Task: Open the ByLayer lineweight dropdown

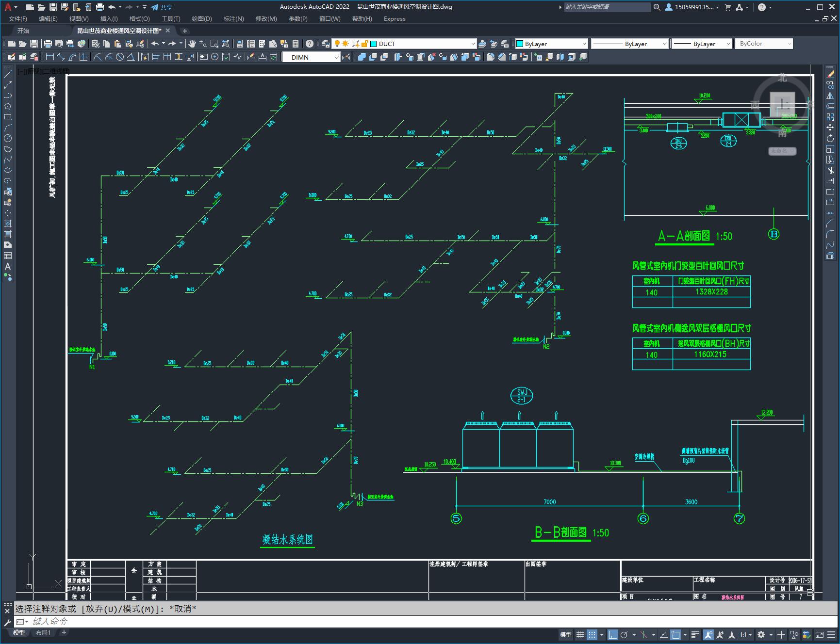Action: (728, 44)
